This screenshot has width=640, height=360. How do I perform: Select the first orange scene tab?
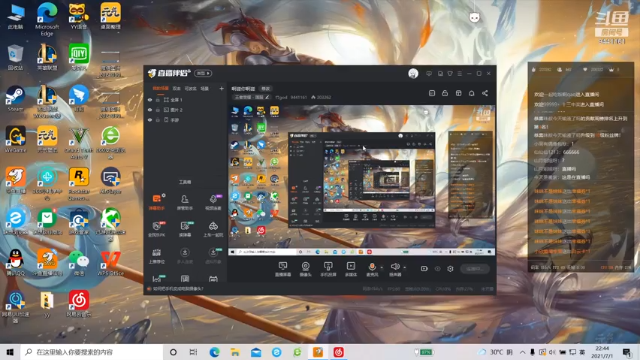[x=160, y=89]
